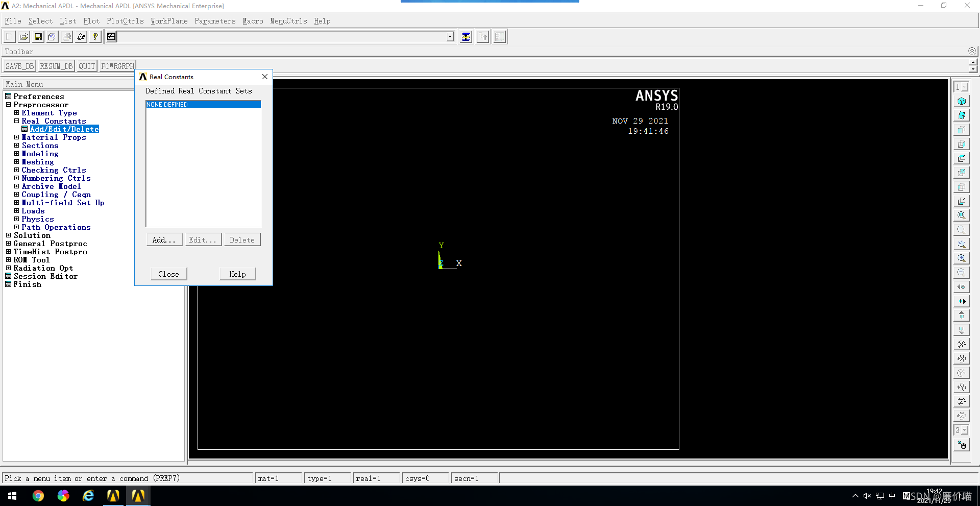Screen dimensions: 980x506
Task: Select the Isometric View icon
Action: point(962,101)
